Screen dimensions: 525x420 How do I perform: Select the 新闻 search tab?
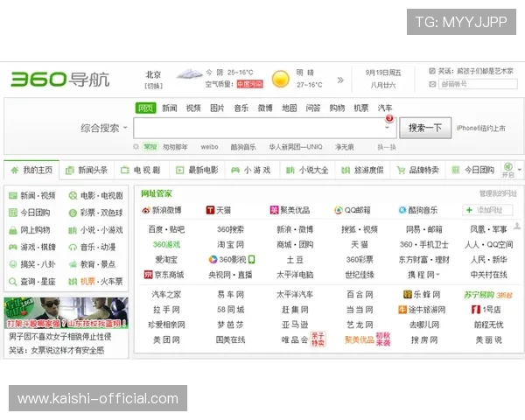coord(170,108)
